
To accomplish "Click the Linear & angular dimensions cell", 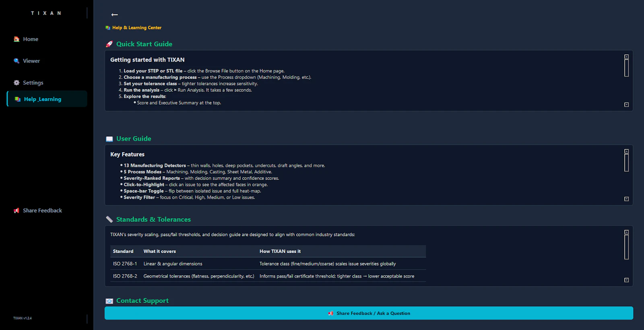I will (173, 264).
